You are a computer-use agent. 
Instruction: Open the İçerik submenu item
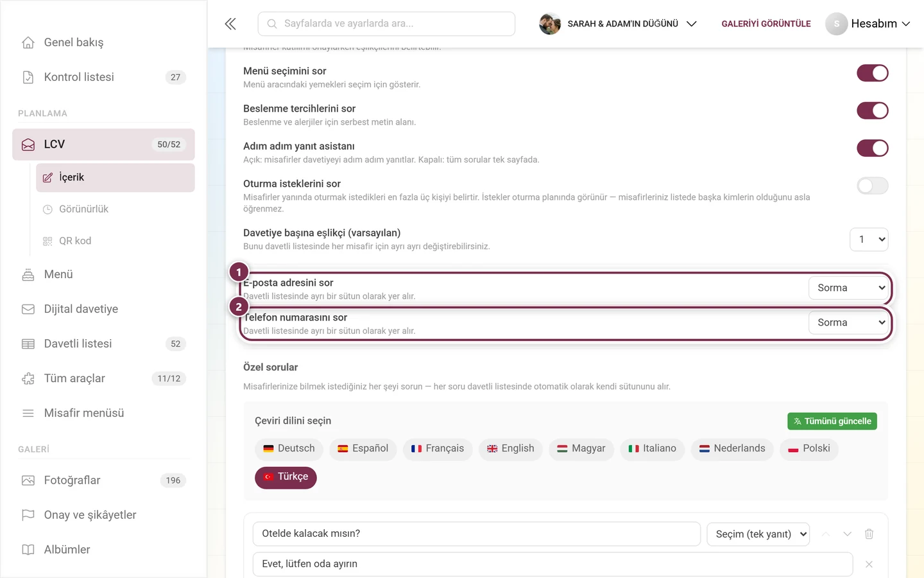(x=116, y=177)
